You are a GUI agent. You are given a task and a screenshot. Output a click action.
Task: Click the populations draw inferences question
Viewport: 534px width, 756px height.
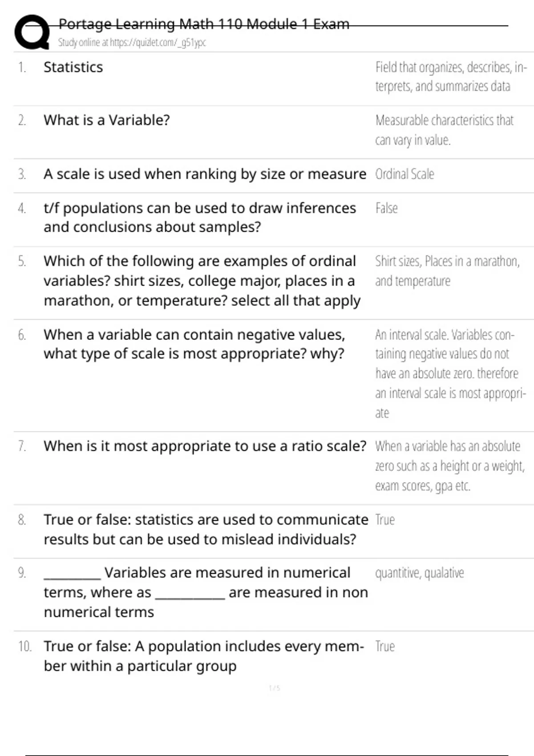click(x=200, y=217)
